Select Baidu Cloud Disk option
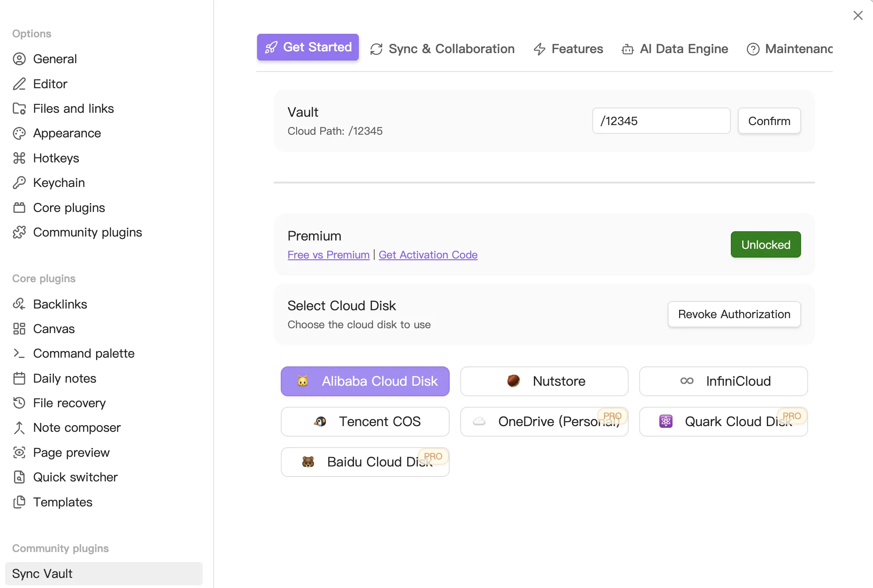Screen dimensions: 873x588 365,462
